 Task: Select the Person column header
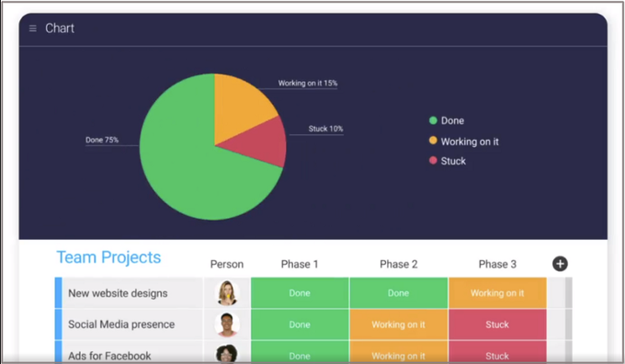click(x=227, y=264)
